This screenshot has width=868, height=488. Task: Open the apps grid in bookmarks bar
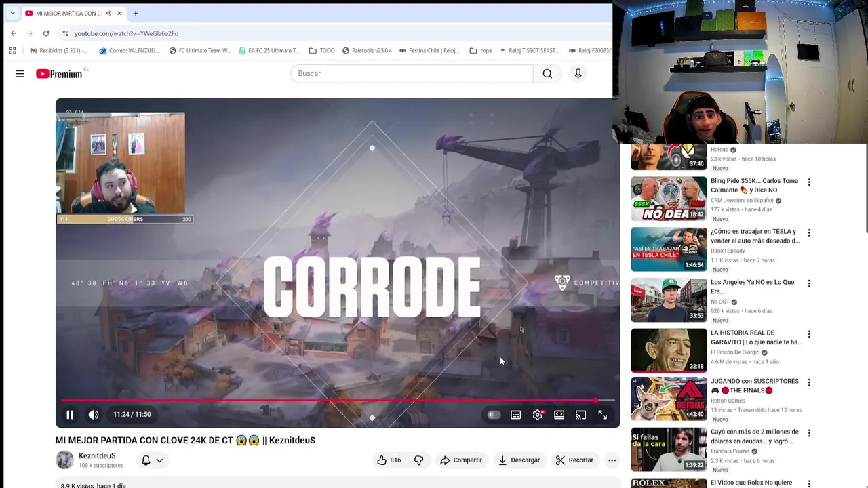12,50
